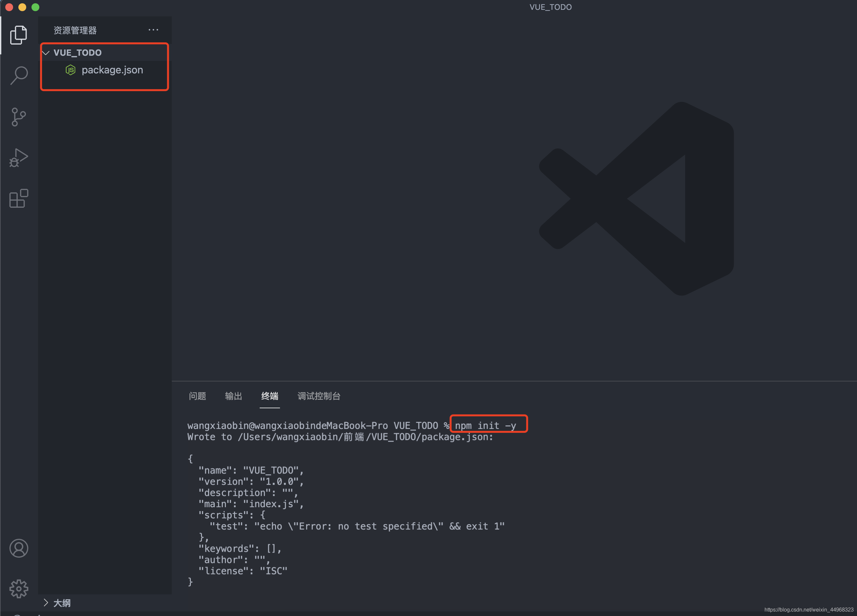857x616 pixels.
Task: Switch to the 调试控制台 panel tab
Action: click(319, 396)
